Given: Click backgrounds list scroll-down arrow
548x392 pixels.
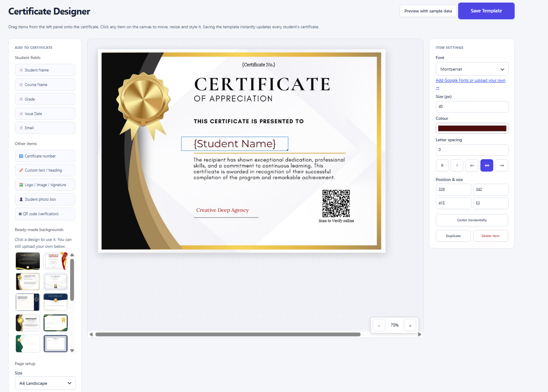Looking at the screenshot, I should [72, 350].
